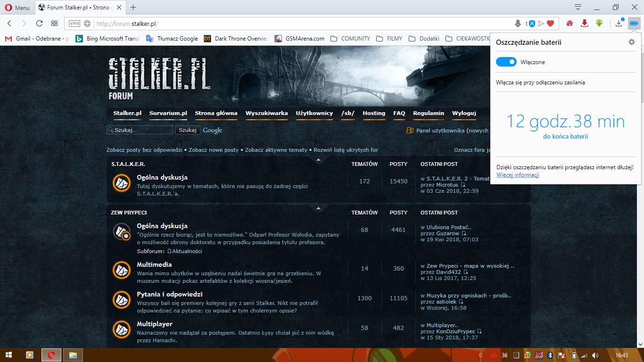The image size is (644, 362).
Task: Open the FAQ navigation item
Action: (399, 113)
